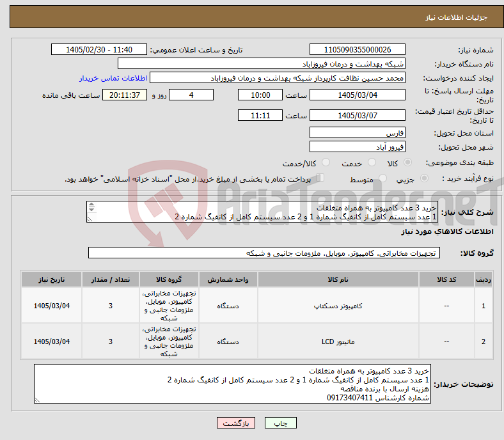Viewport: 504px width, 440px height.
Task: Click the announcement date field 1405/02/30 - 11:40
Action: tap(99, 49)
